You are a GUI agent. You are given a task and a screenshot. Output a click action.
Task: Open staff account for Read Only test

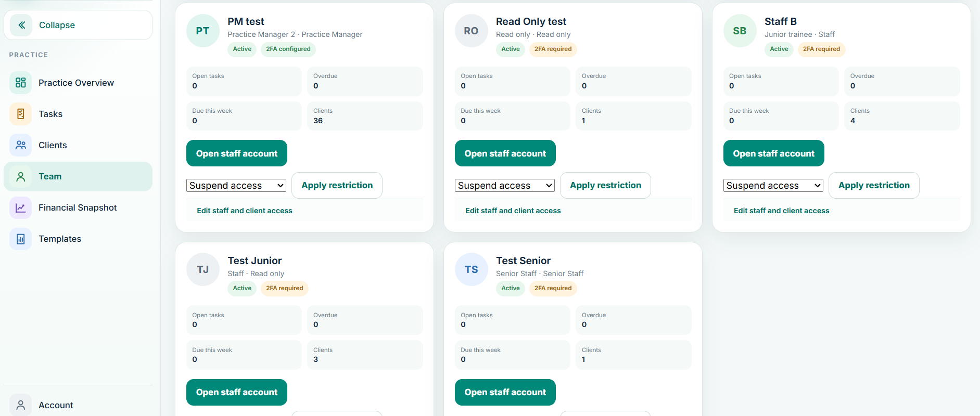505,153
